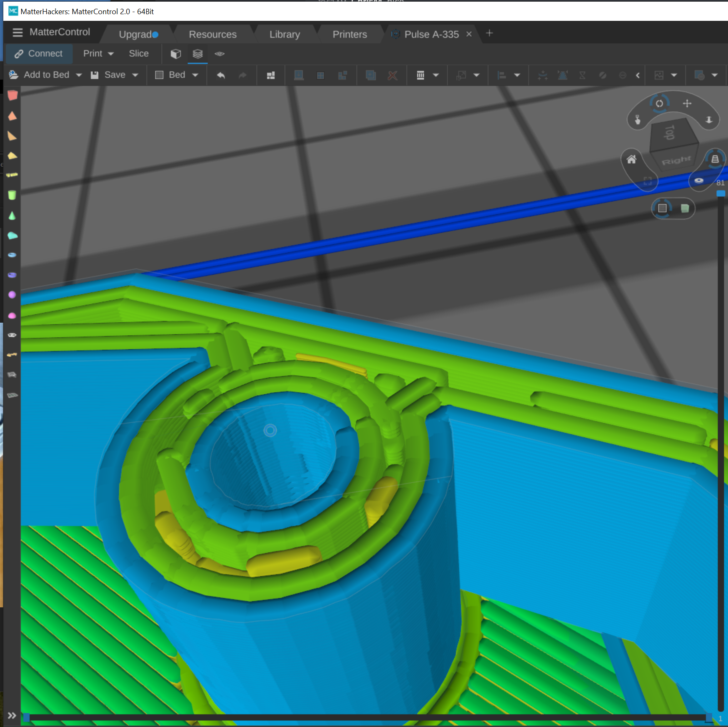Click the turntable orbit icon
This screenshot has width=728, height=727.
click(x=699, y=180)
